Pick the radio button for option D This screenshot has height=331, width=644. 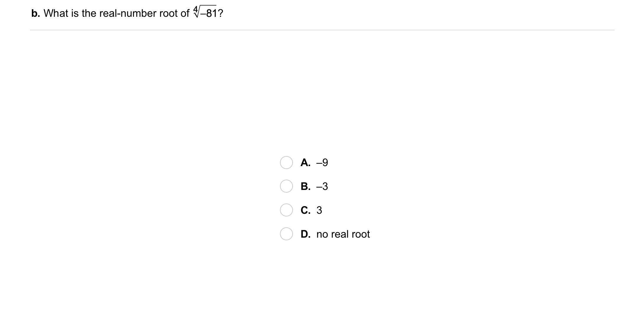tap(286, 234)
